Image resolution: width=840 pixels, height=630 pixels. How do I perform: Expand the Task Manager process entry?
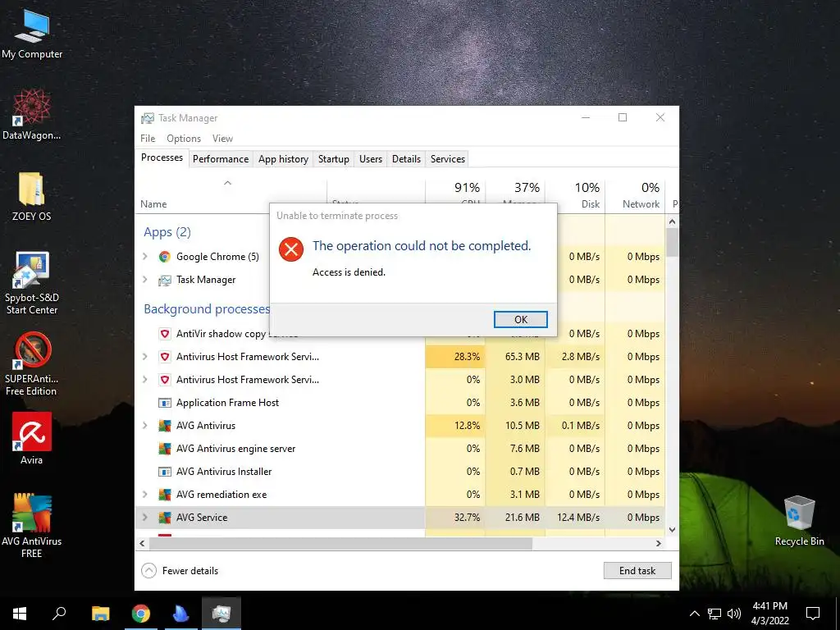(145, 280)
